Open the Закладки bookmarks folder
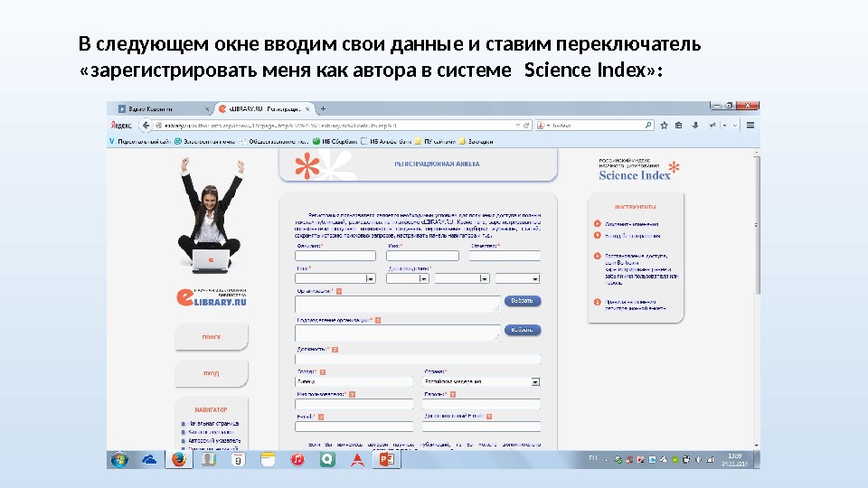868x488 pixels. [x=476, y=142]
